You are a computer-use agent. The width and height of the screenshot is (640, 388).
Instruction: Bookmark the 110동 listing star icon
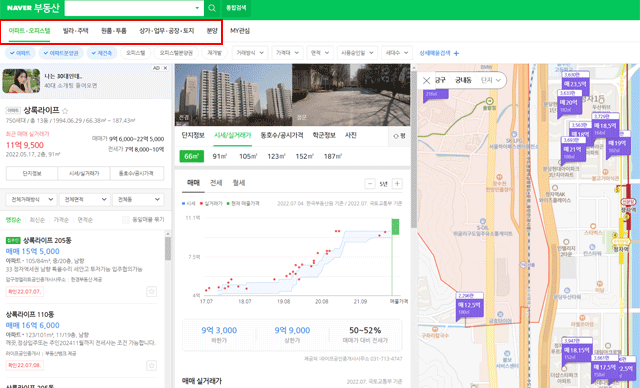(x=151, y=365)
